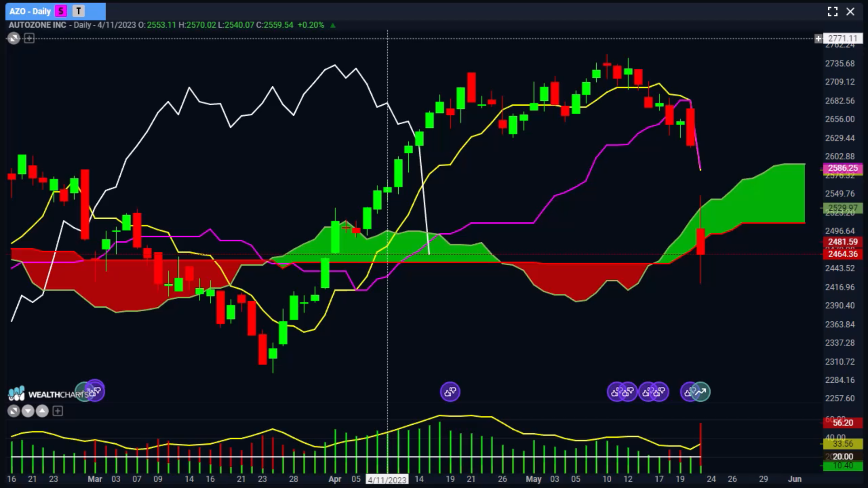Add indicator via price pane plus box
Screen dimensions: 868x488
29,38
